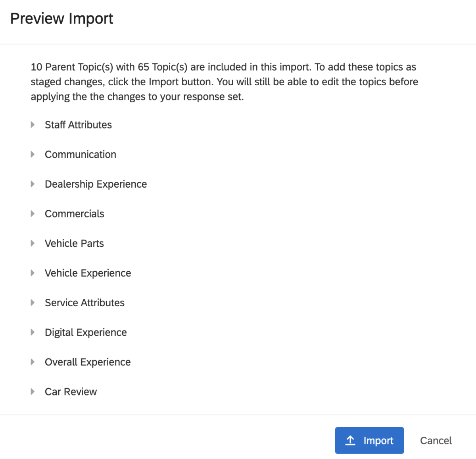
Task: Expand the Communication topic
Action: pos(33,154)
